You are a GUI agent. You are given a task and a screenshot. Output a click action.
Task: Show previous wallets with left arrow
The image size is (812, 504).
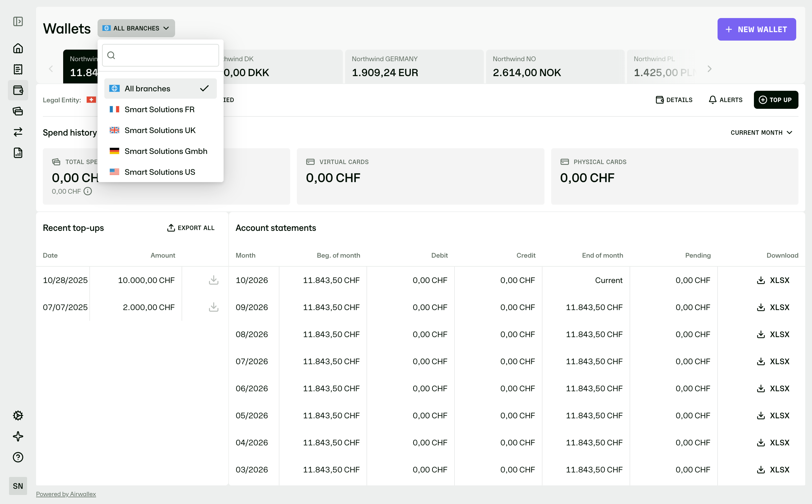[x=51, y=69]
